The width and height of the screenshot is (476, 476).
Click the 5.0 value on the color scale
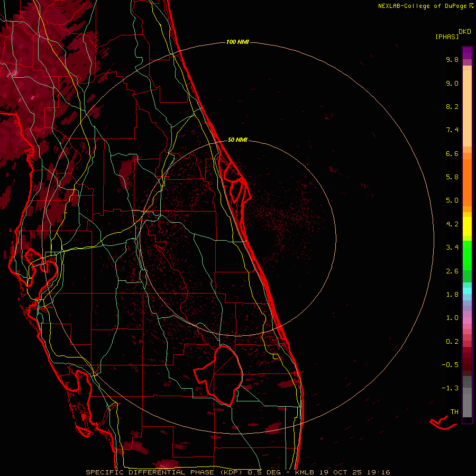coord(452,200)
